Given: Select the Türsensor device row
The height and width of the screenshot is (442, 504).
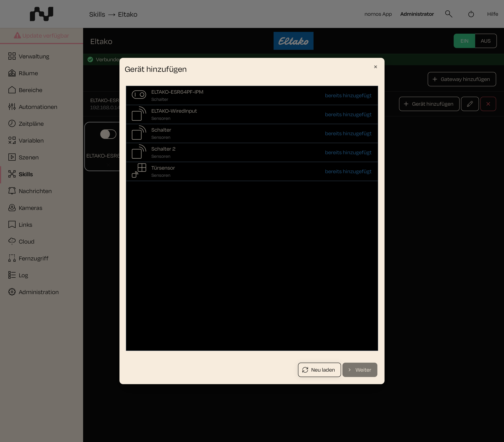Looking at the screenshot, I should click(252, 171).
